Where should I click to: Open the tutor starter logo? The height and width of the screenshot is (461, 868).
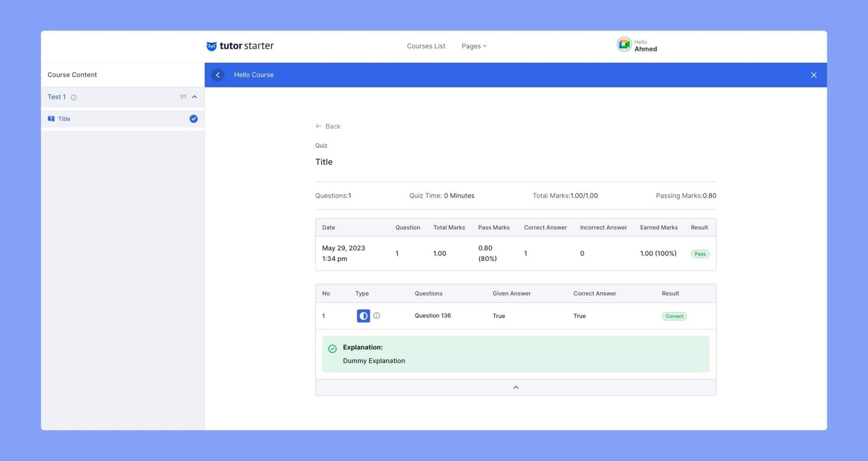pyautogui.click(x=240, y=46)
